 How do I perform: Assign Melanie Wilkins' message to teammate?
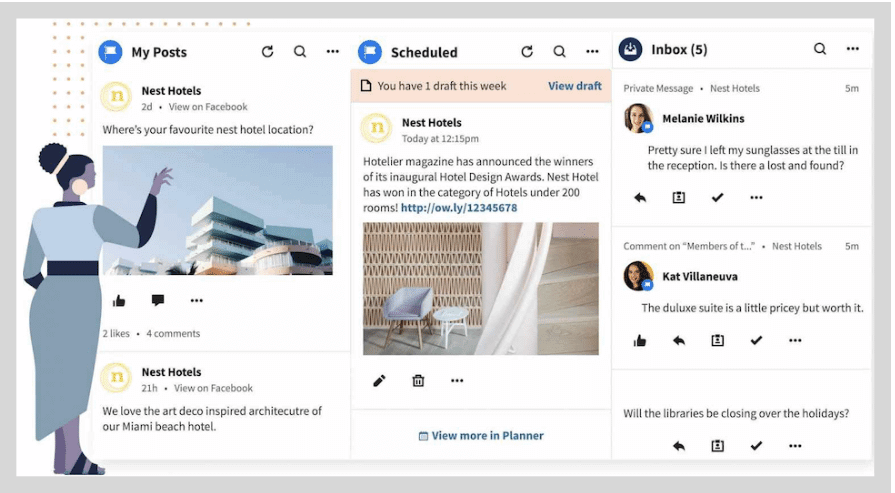[x=679, y=197]
